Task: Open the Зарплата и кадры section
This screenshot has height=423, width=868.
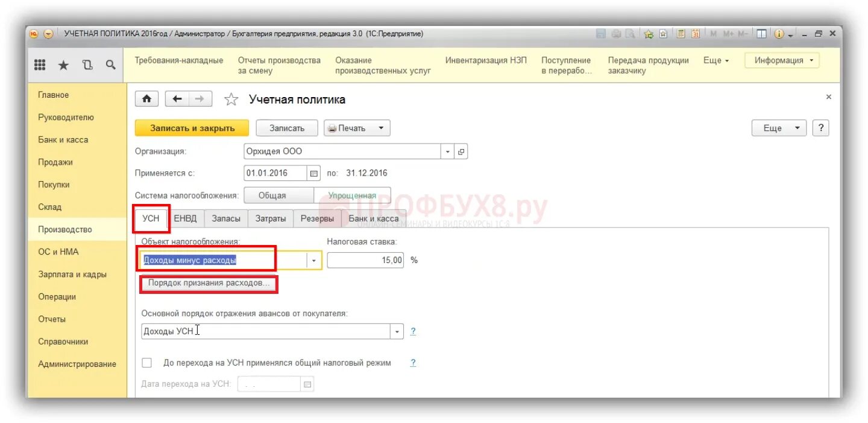Action: (x=72, y=274)
